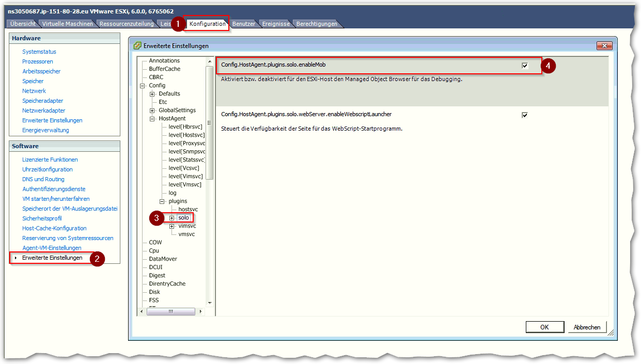Click the tree's vertical scrollbar down arrow
The height and width of the screenshot is (364, 641).
click(x=210, y=303)
